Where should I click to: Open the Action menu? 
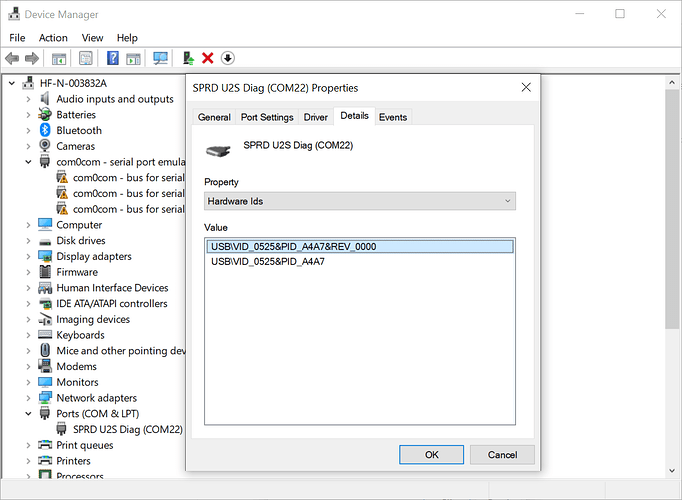pos(53,38)
